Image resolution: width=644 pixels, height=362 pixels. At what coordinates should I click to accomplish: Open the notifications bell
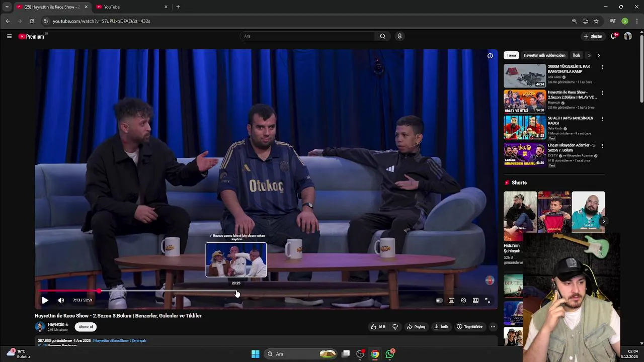613,36
